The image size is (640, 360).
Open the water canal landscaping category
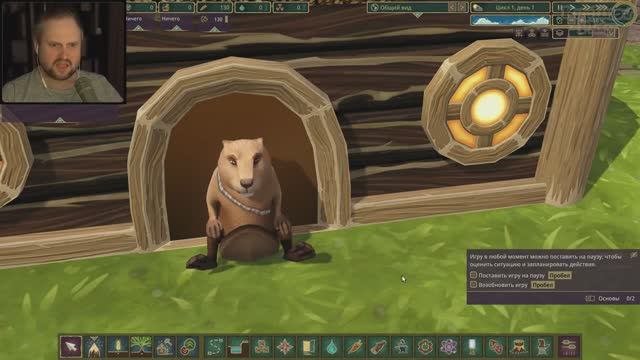(x=238, y=347)
